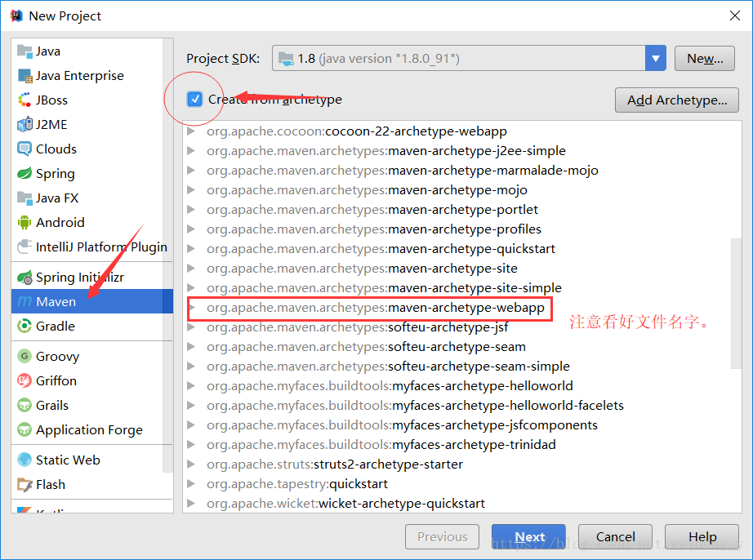Viewport: 753px width, 560px height.
Task: Click the Spring leaf icon
Action: (x=25, y=173)
